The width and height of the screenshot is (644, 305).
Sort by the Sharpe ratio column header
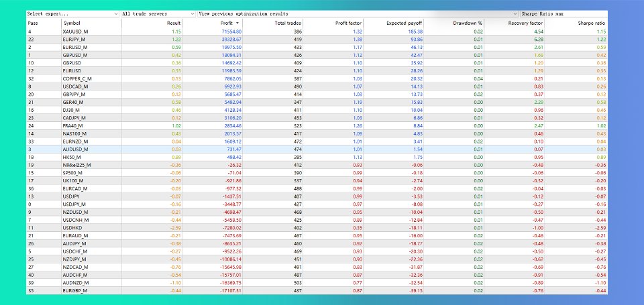click(576, 23)
